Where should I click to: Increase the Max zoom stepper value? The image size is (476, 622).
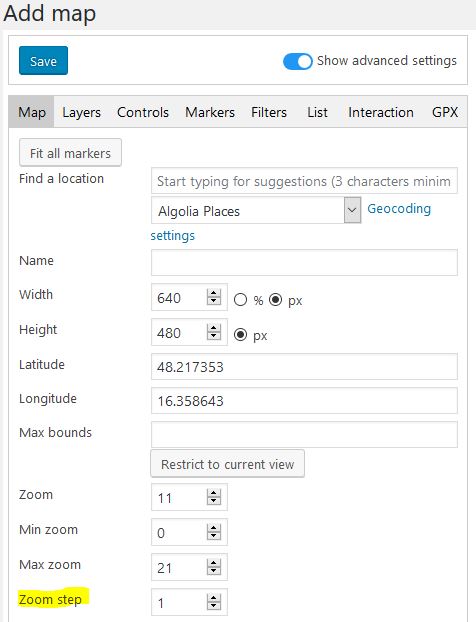(x=214, y=563)
